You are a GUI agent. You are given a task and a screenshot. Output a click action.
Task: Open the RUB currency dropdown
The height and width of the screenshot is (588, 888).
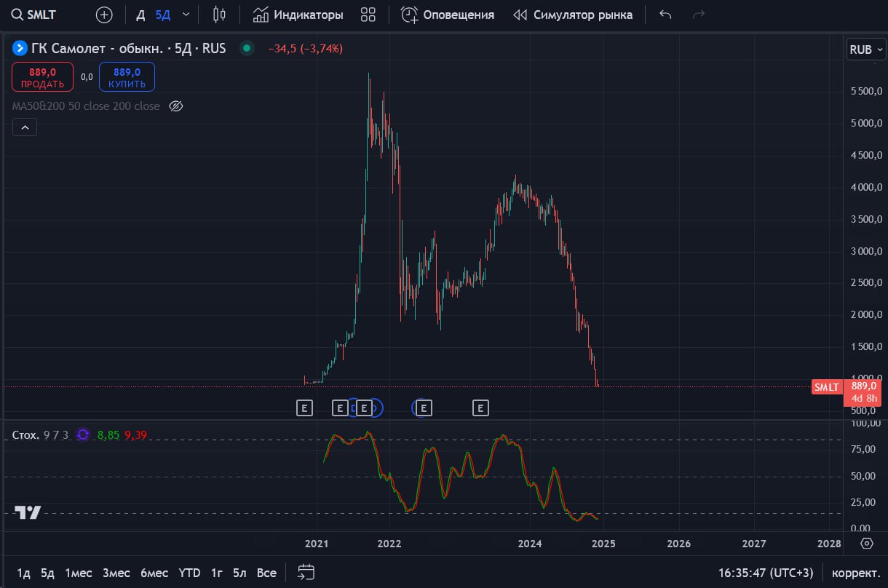[865, 49]
